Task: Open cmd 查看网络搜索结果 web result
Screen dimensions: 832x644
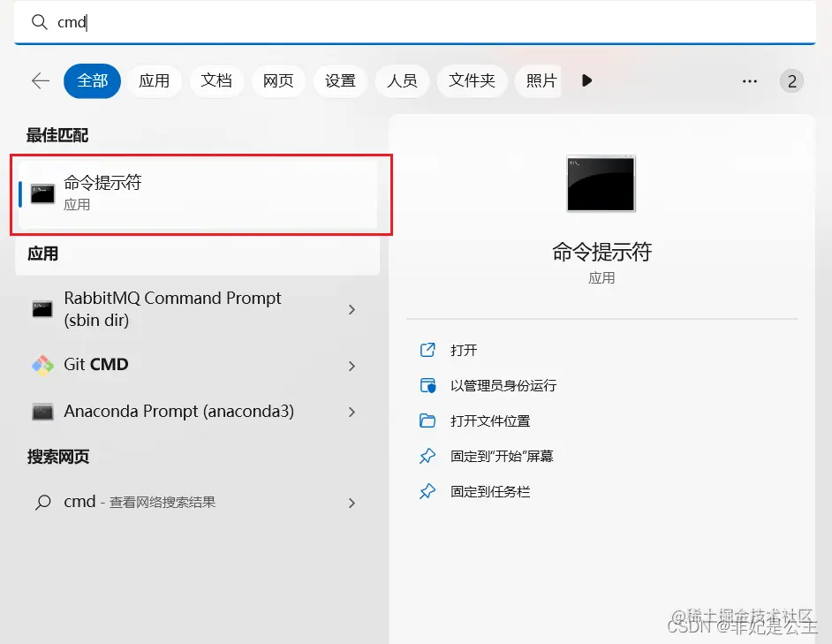Action: pyautogui.click(x=198, y=503)
